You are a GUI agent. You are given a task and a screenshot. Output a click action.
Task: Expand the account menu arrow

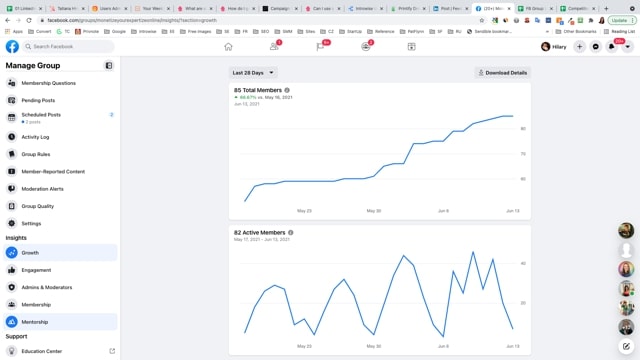(x=627, y=47)
